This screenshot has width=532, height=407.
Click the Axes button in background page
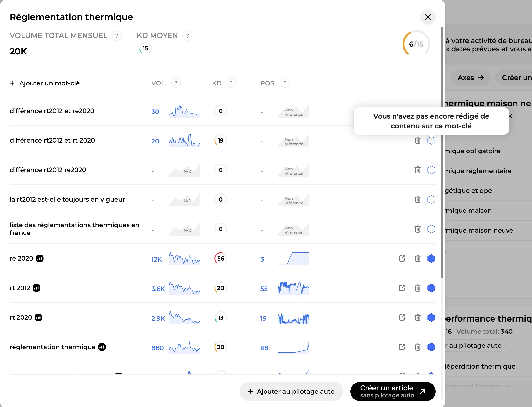[471, 78]
